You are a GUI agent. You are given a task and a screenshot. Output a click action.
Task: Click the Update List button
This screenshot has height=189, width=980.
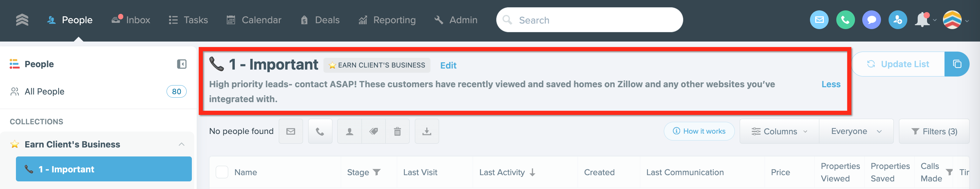(x=898, y=64)
